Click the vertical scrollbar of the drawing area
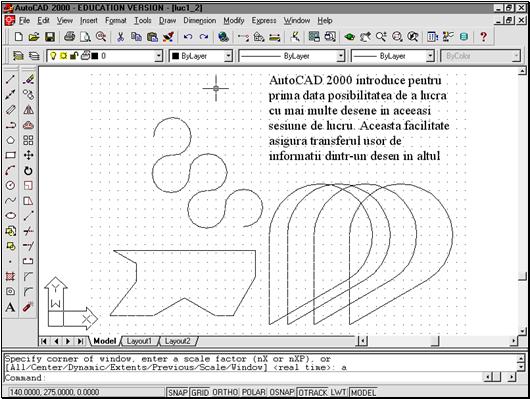The image size is (530, 399). tap(522, 201)
